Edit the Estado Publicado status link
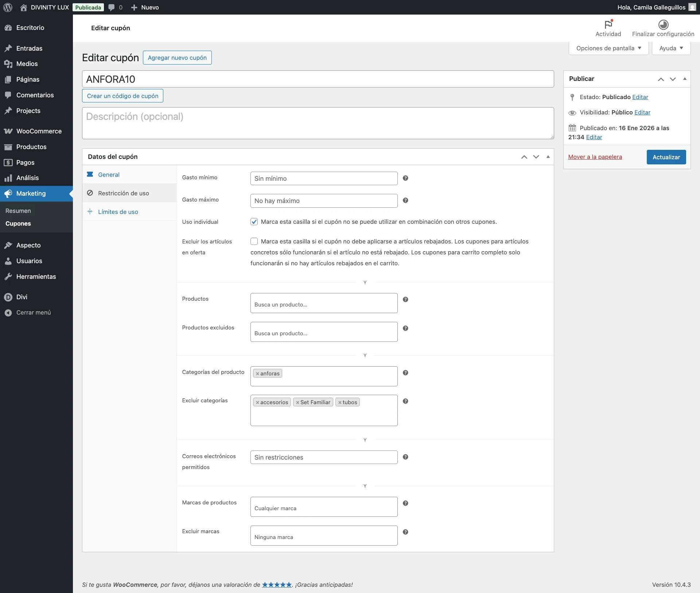This screenshot has width=700, height=593. point(640,97)
